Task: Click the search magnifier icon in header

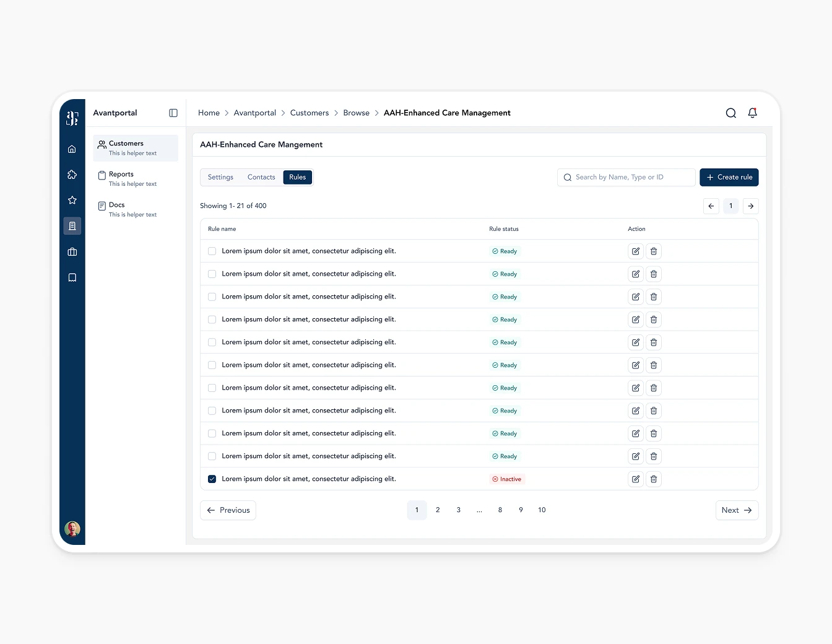Action: 730,113
